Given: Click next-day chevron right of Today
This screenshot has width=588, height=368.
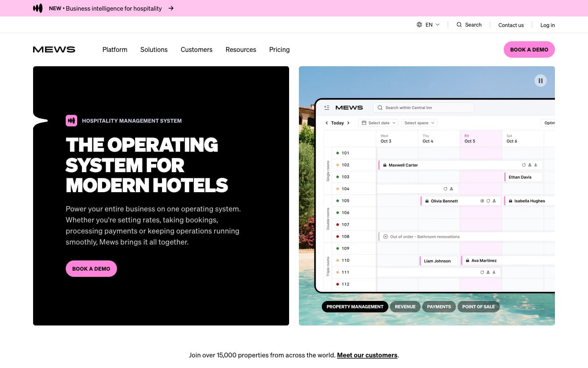Looking at the screenshot, I should pyautogui.click(x=348, y=123).
